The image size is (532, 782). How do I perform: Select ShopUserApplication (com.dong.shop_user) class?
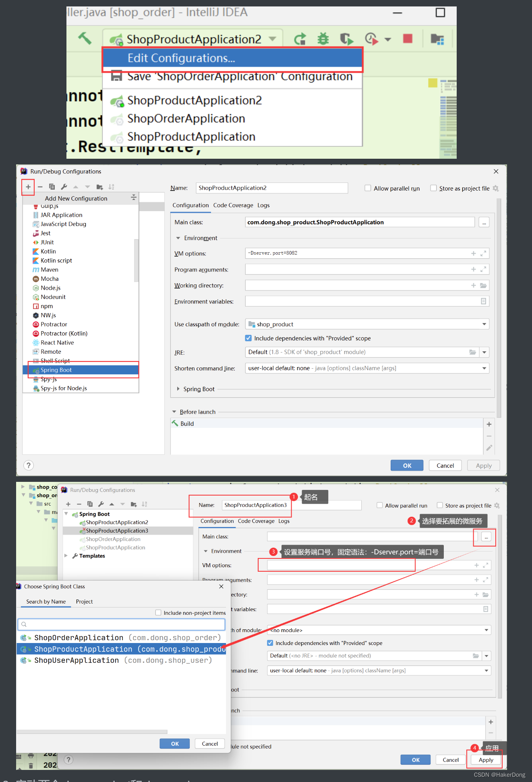click(121, 660)
